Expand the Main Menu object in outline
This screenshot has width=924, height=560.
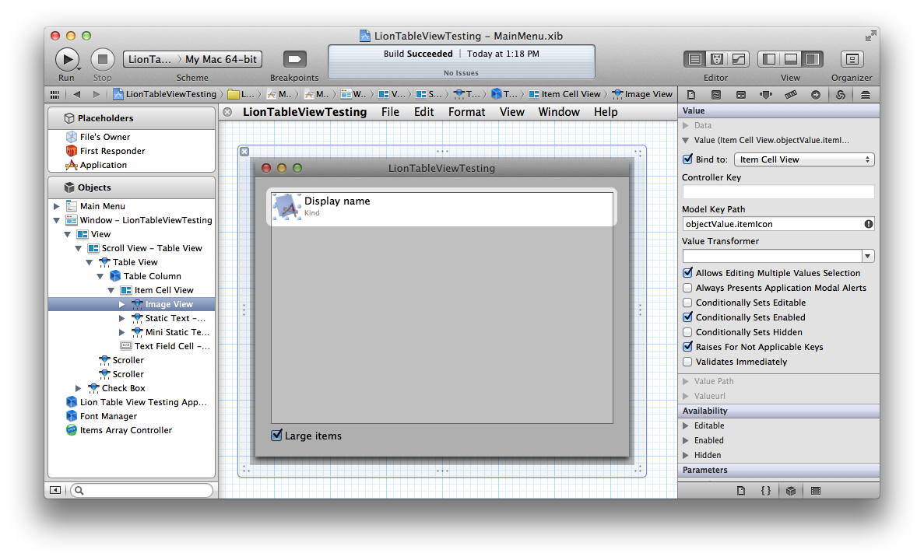point(57,206)
